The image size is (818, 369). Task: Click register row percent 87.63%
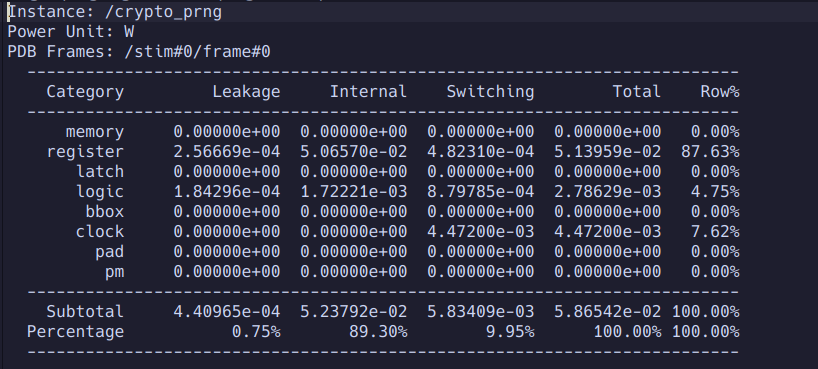[710, 152]
